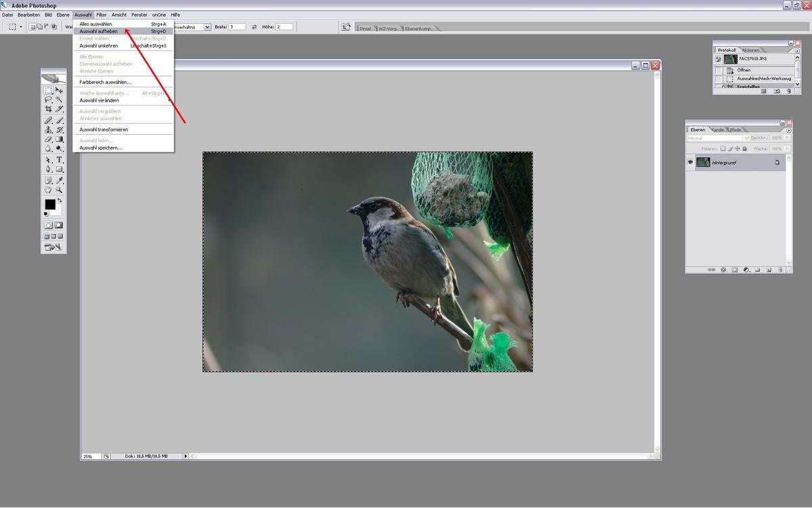Select the Eyedropper tool
The width and height of the screenshot is (812, 508).
(x=60, y=181)
